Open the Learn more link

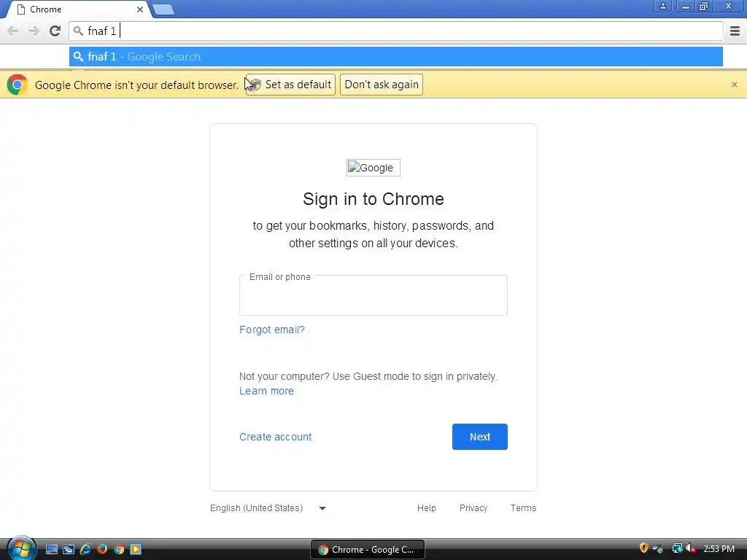pos(267,391)
